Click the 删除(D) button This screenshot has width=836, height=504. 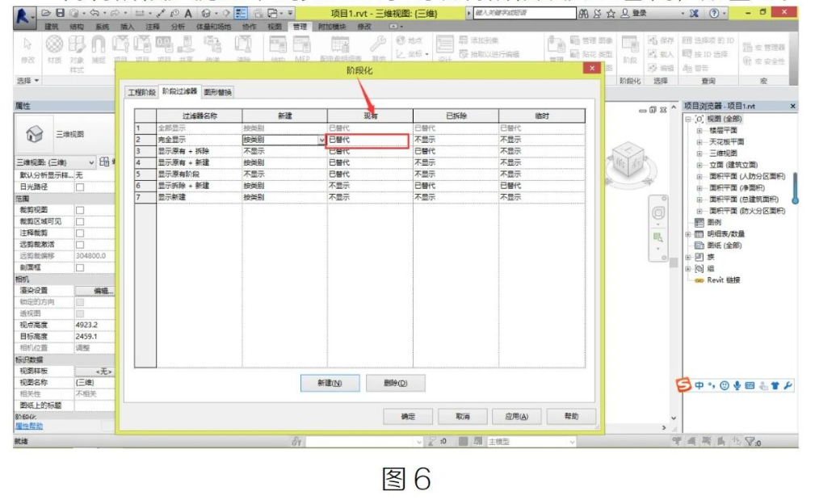tap(395, 383)
